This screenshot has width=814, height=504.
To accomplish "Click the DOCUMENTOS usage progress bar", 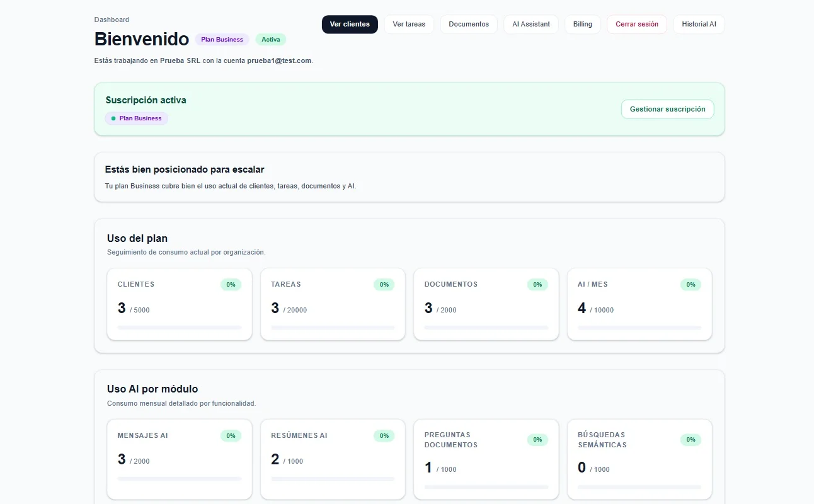I will tap(486, 327).
